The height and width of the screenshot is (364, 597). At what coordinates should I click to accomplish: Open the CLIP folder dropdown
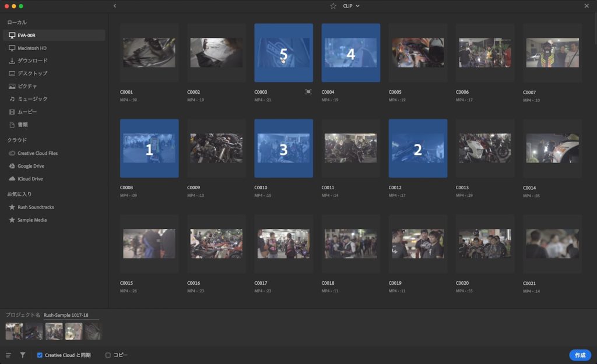click(x=351, y=6)
